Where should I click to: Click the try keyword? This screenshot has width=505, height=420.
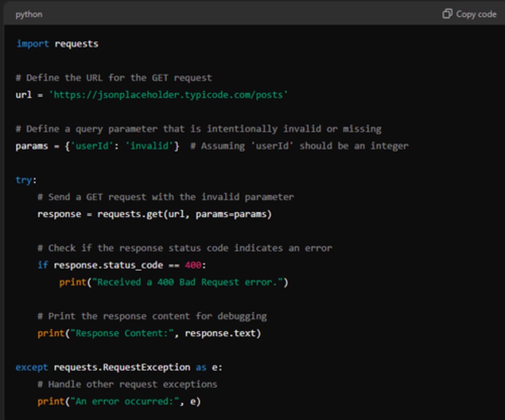[23, 180]
